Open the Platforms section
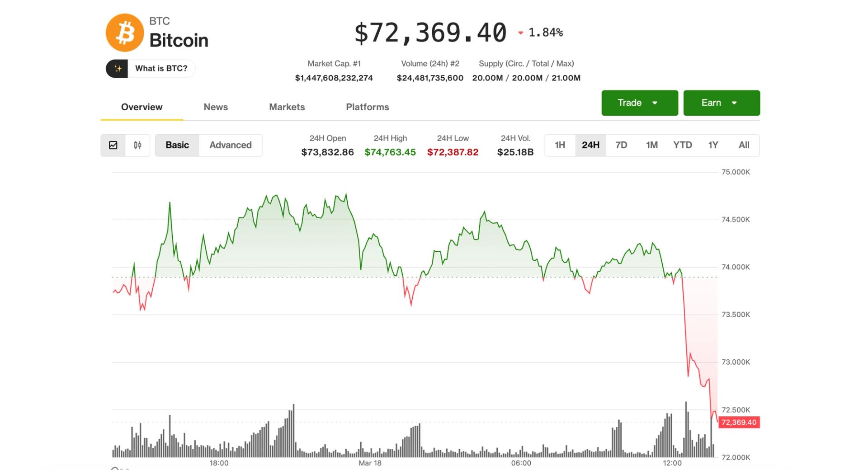The height and width of the screenshot is (470, 868). tap(367, 107)
